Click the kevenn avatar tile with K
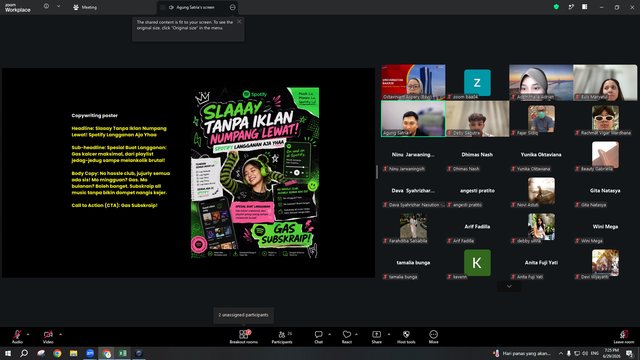Screen dimensions: 640x360 point(477,263)
